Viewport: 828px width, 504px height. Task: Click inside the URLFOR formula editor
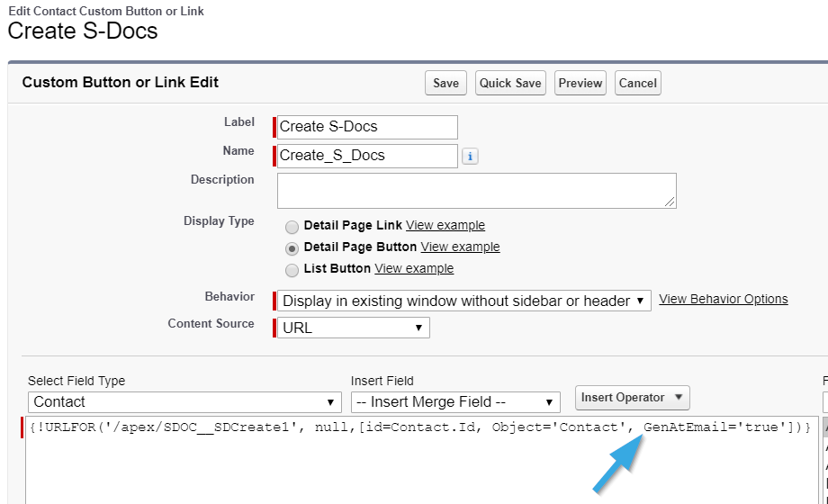421,460
